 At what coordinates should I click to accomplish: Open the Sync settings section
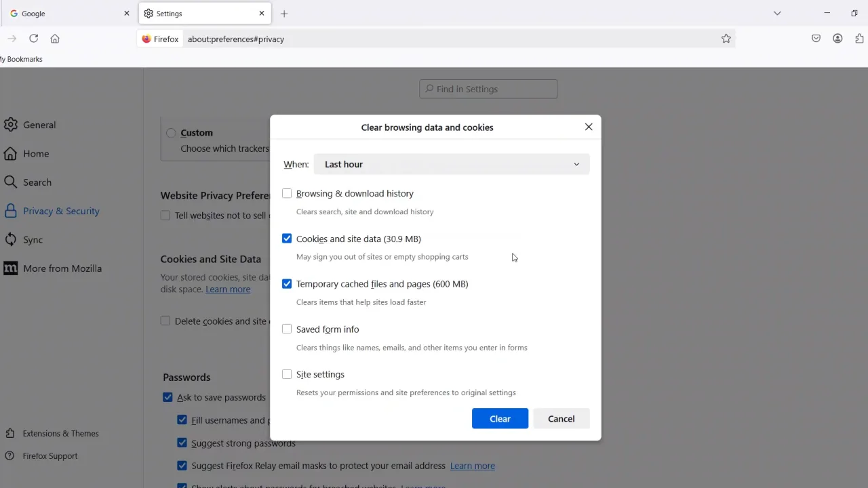(x=33, y=239)
